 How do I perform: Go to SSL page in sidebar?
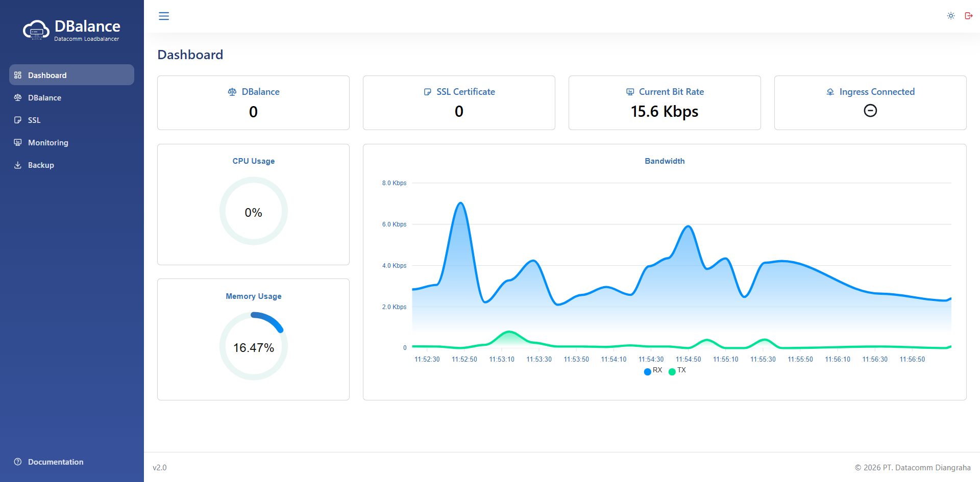coord(34,120)
